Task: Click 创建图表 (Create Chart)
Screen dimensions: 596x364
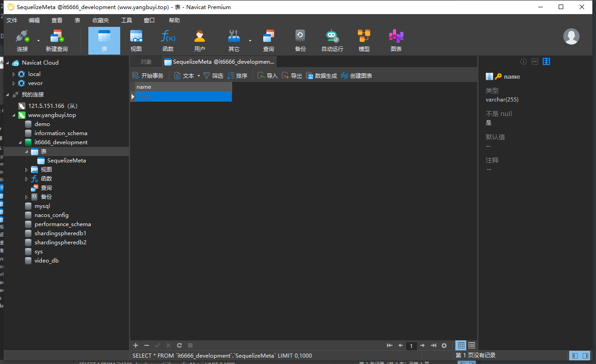Action: pos(357,76)
